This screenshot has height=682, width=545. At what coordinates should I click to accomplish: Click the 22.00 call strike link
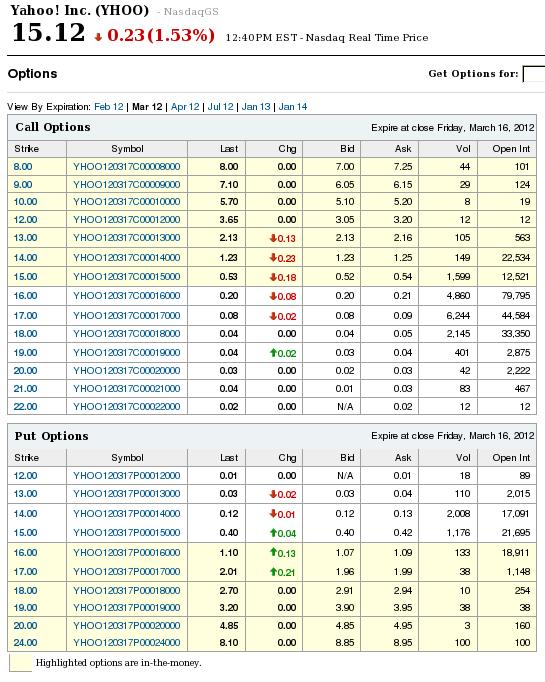[x=25, y=407]
